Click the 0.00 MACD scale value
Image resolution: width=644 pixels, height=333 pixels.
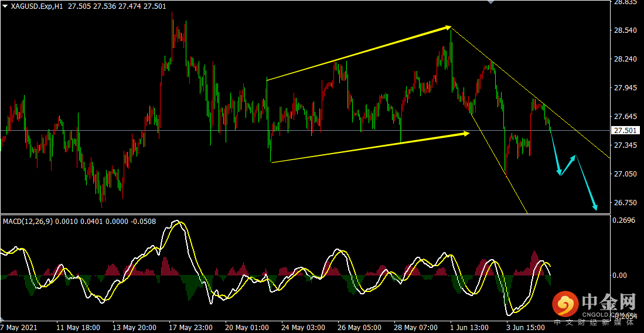pyautogui.click(x=621, y=275)
